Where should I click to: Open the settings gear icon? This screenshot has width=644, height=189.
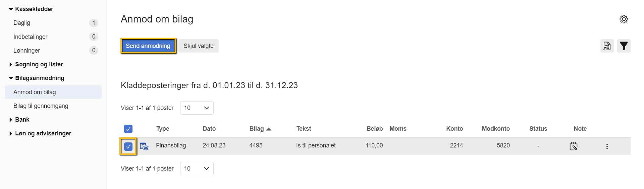624,19
